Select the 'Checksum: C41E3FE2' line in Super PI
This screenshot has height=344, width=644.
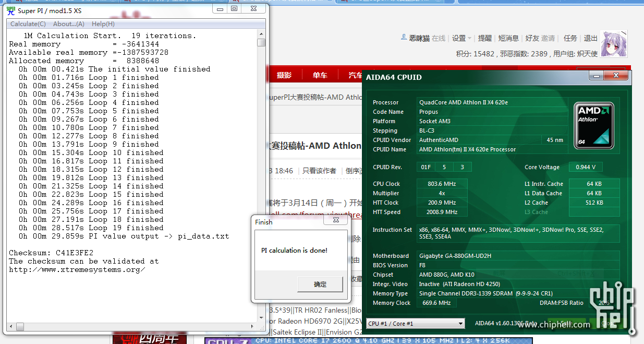(x=51, y=253)
